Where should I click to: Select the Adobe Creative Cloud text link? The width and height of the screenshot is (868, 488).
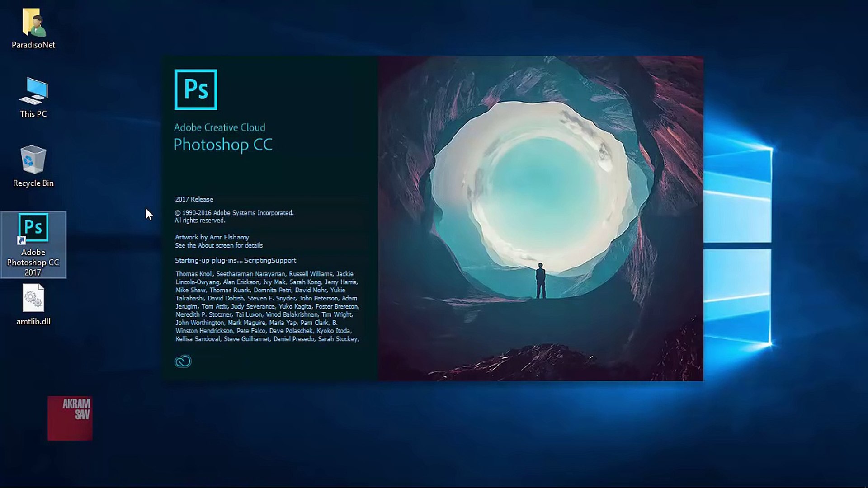tap(219, 127)
